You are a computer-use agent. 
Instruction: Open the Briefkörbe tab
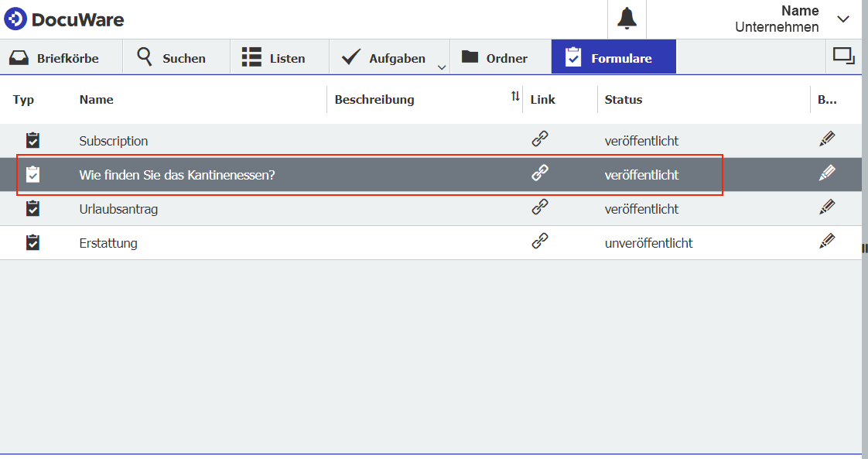60,57
